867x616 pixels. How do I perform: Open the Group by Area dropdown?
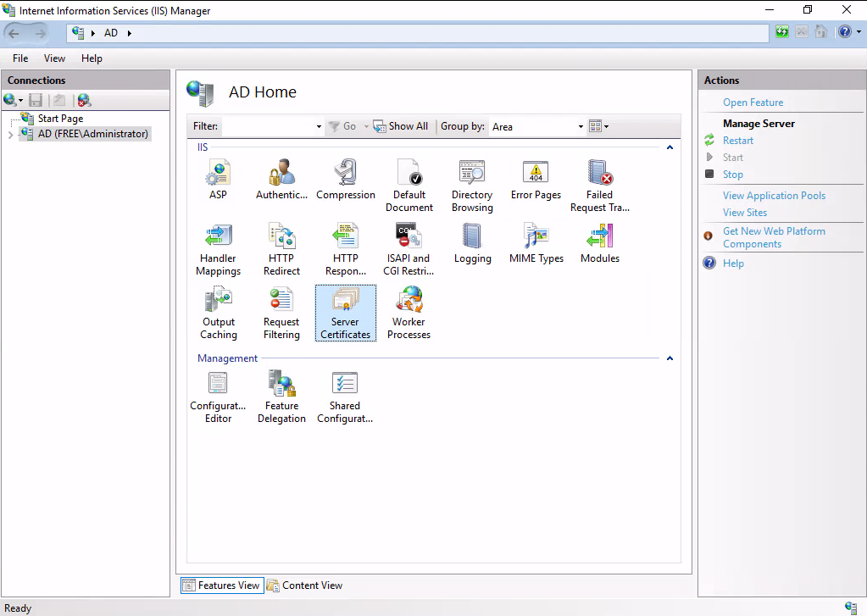581,126
